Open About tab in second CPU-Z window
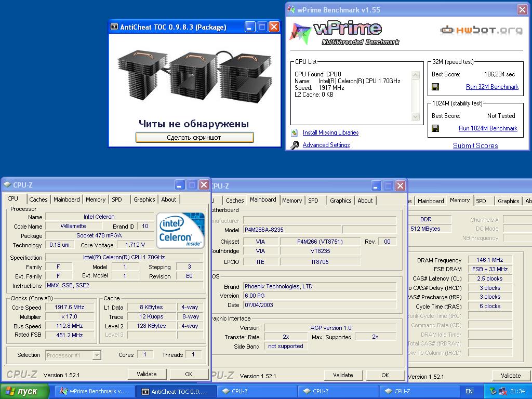 coord(365,201)
